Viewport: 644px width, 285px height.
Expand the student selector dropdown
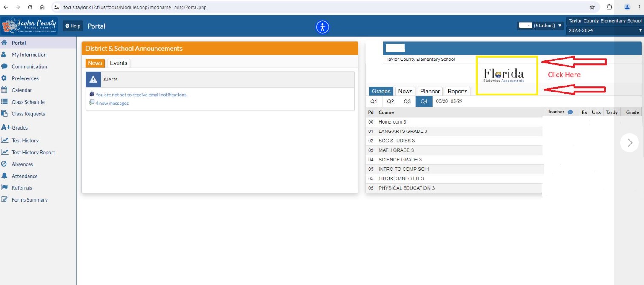point(540,26)
